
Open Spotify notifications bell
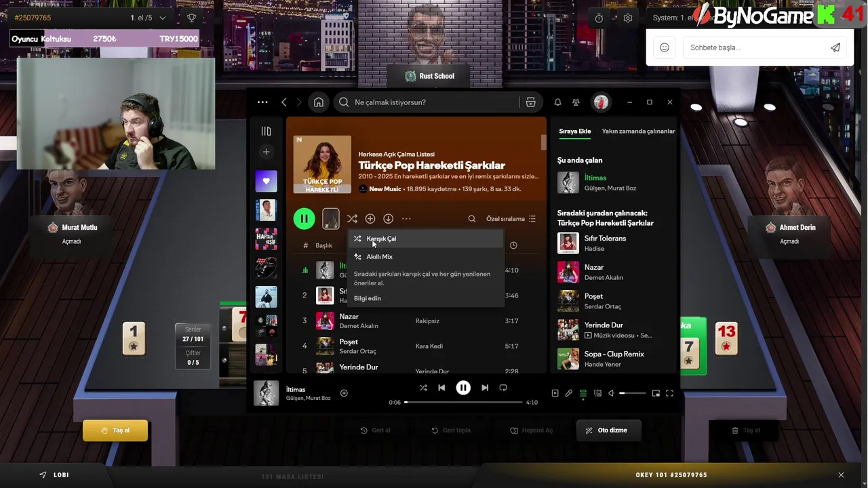coord(557,102)
